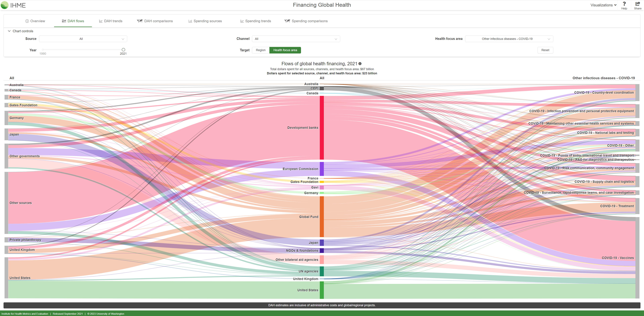Click the IHME leaf logo
Image resolution: width=644 pixels, height=316 pixels.
[x=5, y=5]
